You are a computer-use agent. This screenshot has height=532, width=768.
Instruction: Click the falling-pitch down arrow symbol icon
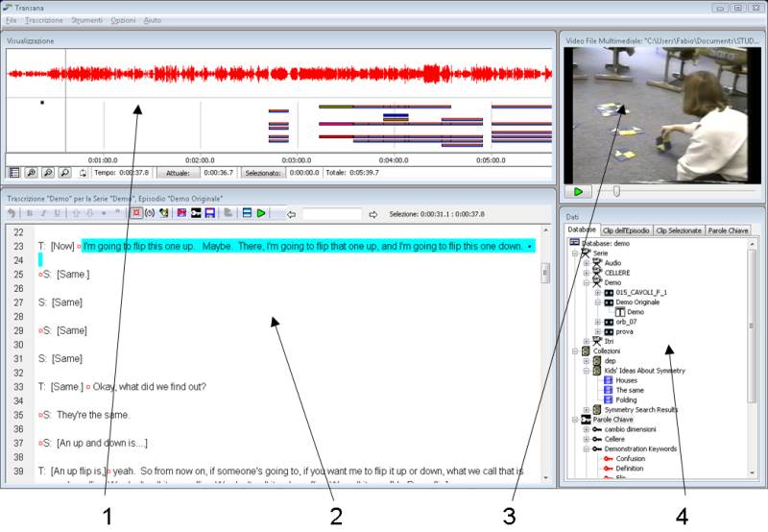click(x=89, y=213)
